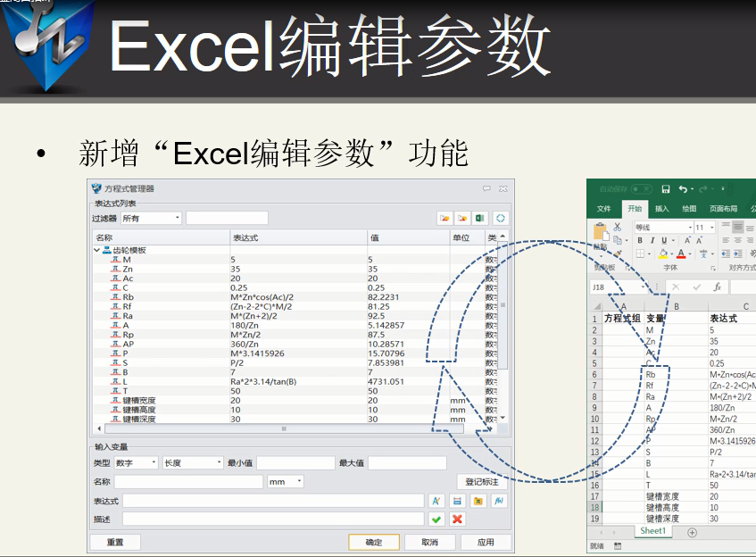
Task: Click the yellow fill color swatch in Excel
Action: click(662, 254)
